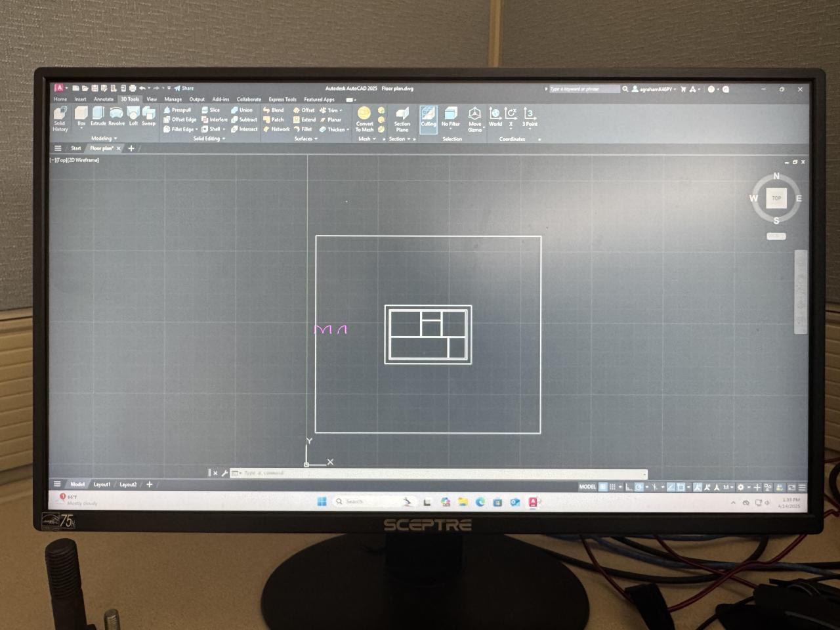Select the Loft tool
Viewport: 840px width, 630px height.
[x=133, y=116]
